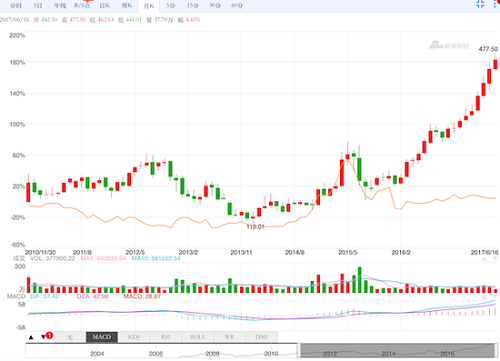The height and width of the screenshot is (361, 500).
Task: Click the VOL: 377900.22 label
Action: coord(52,258)
